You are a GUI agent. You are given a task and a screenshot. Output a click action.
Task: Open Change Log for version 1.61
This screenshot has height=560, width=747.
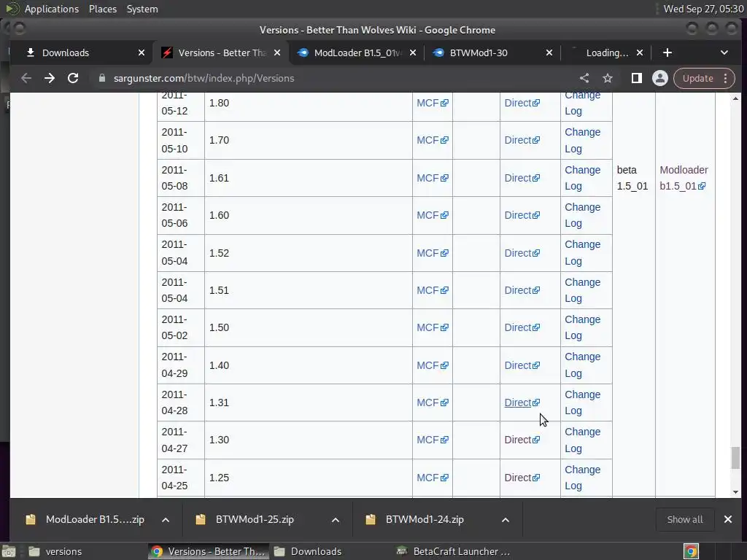(x=582, y=178)
